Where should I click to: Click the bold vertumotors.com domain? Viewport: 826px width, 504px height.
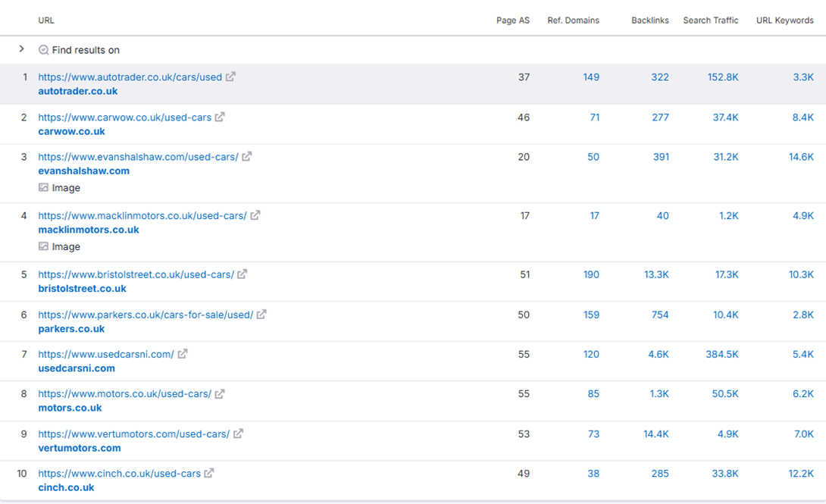pos(80,448)
